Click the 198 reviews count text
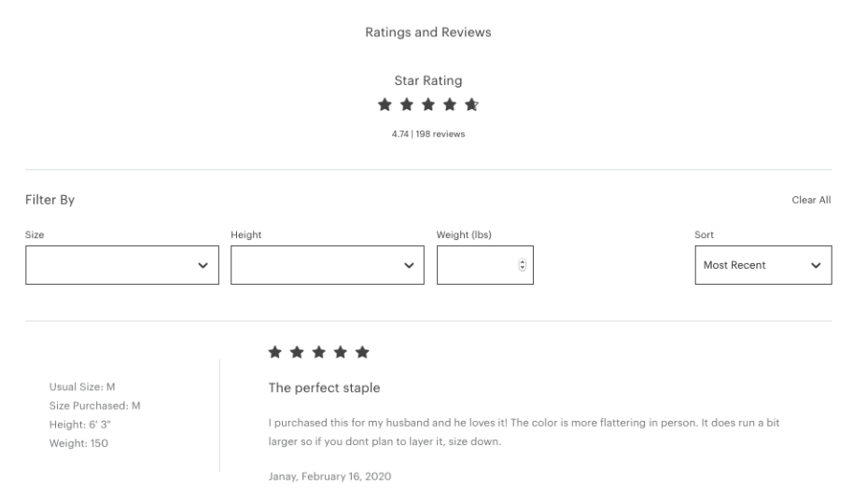The height and width of the screenshot is (504, 853). click(x=440, y=134)
